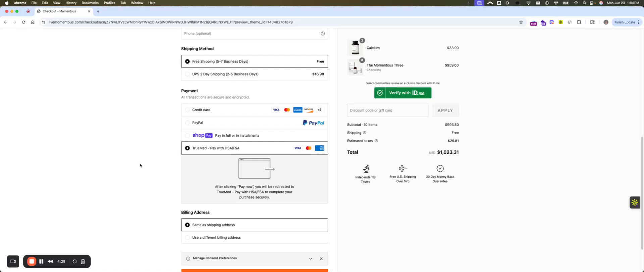644x272 pixels.
Task: Open Chrome's three-dot menu
Action: click(x=638, y=22)
